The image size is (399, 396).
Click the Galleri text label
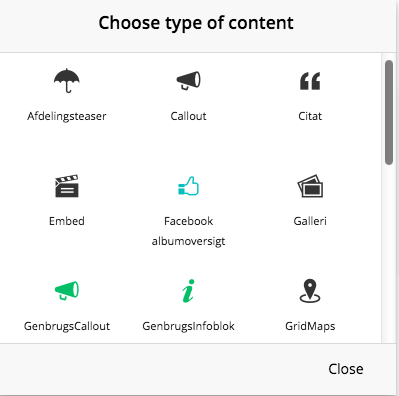(310, 221)
